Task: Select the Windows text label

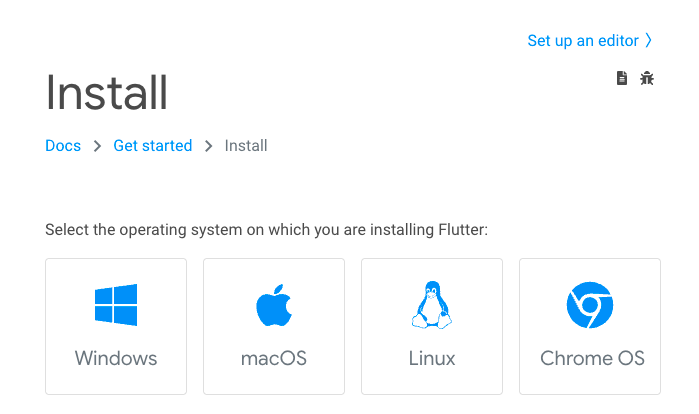Action: (116, 358)
